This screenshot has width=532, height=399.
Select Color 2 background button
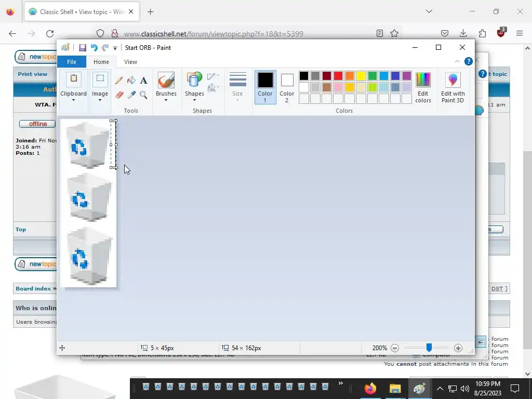[287, 87]
